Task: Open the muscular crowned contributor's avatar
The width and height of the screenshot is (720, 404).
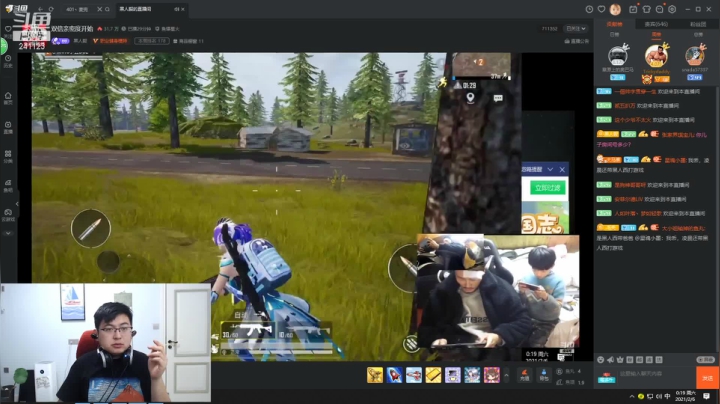Action: (x=656, y=56)
